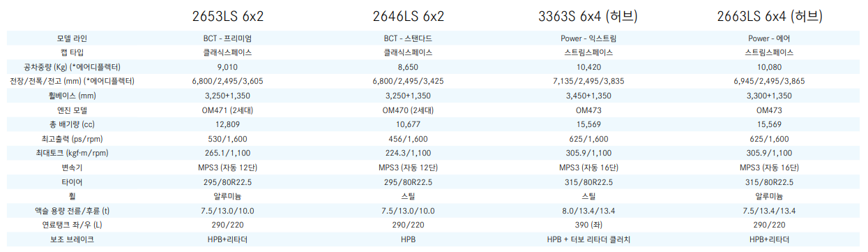Select the 연료탱크 좌/우 (L) row label
This screenshot has height=252, width=868.
tap(73, 225)
